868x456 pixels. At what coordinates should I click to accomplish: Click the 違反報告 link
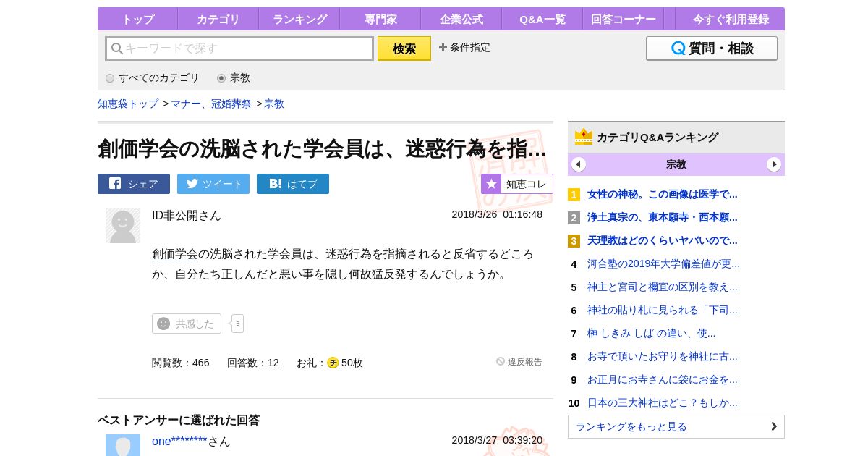point(525,362)
